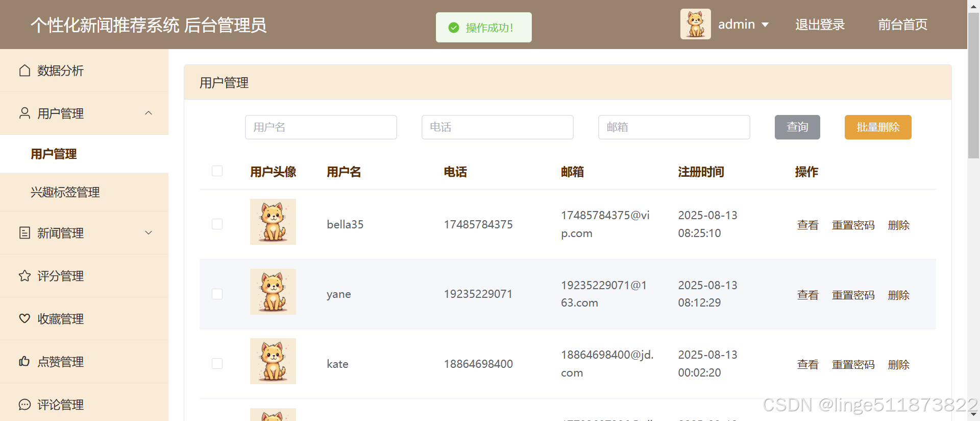Click 查看 for user yane
This screenshot has width=980, height=421.
807,295
